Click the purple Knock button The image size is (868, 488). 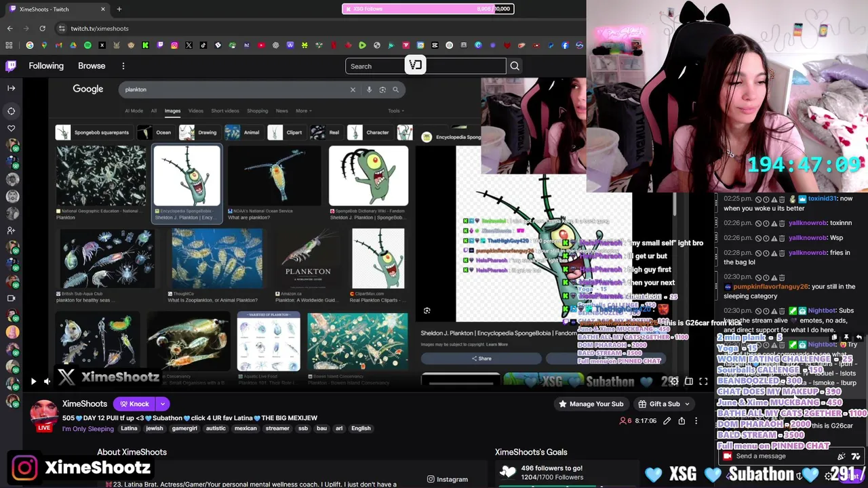[134, 404]
